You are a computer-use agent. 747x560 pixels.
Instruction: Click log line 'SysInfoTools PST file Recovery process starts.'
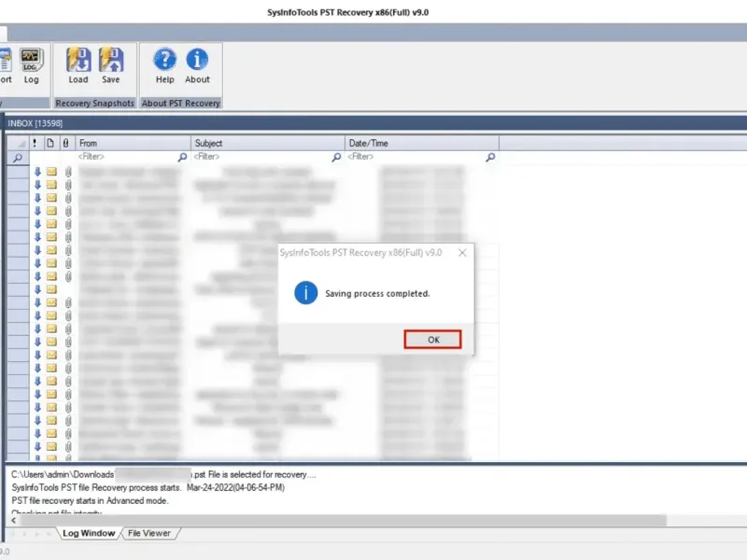click(97, 487)
